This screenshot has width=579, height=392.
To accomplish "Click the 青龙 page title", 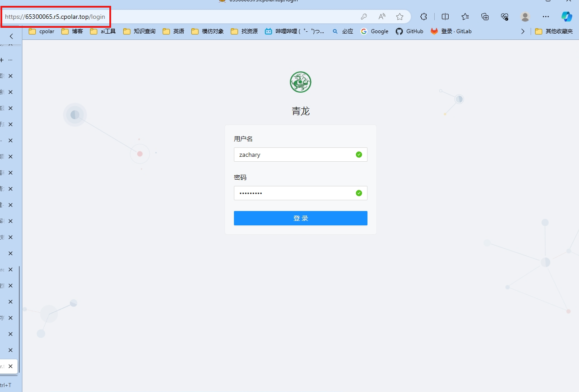I will 301,111.
